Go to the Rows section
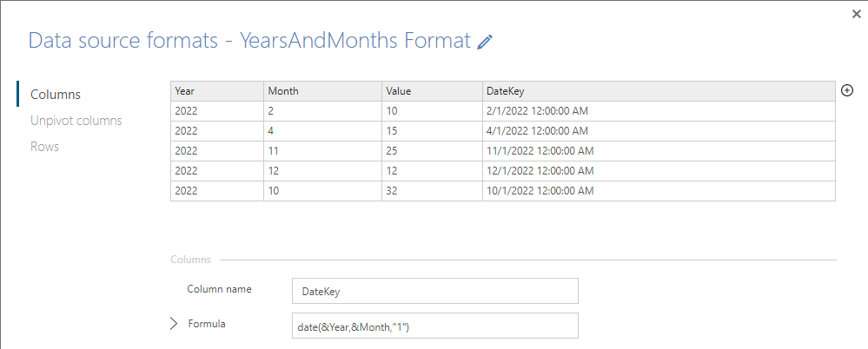Image resolution: width=868 pixels, height=349 pixels. [x=44, y=147]
